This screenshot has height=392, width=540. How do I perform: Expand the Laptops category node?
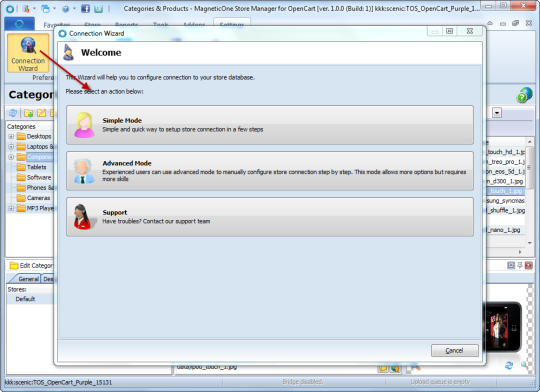click(11, 147)
